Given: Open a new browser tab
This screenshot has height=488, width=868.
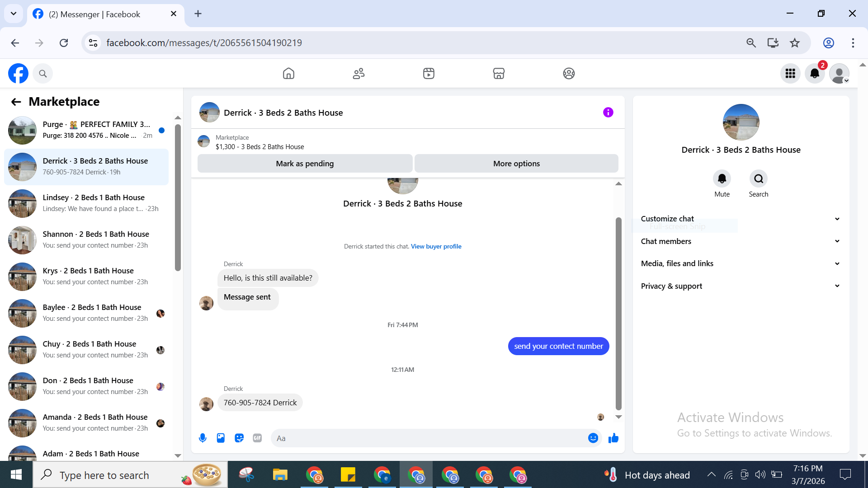Looking at the screenshot, I should point(198,14).
